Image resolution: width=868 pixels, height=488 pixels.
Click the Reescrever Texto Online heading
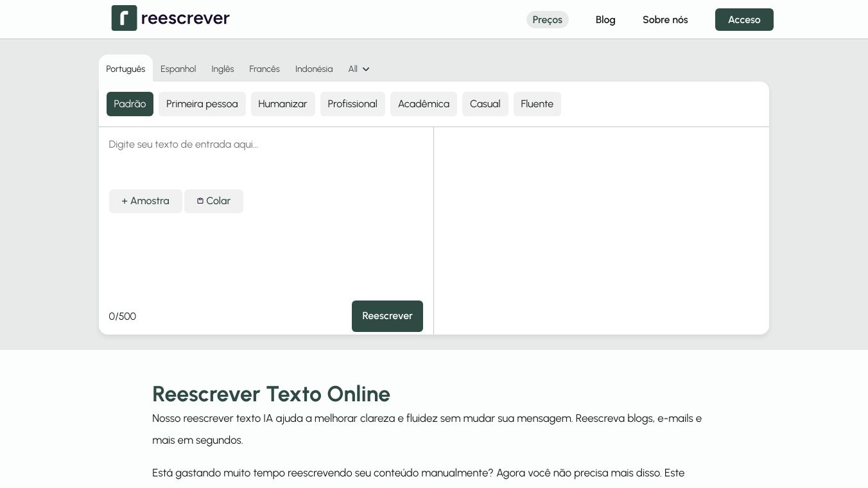[271, 394]
